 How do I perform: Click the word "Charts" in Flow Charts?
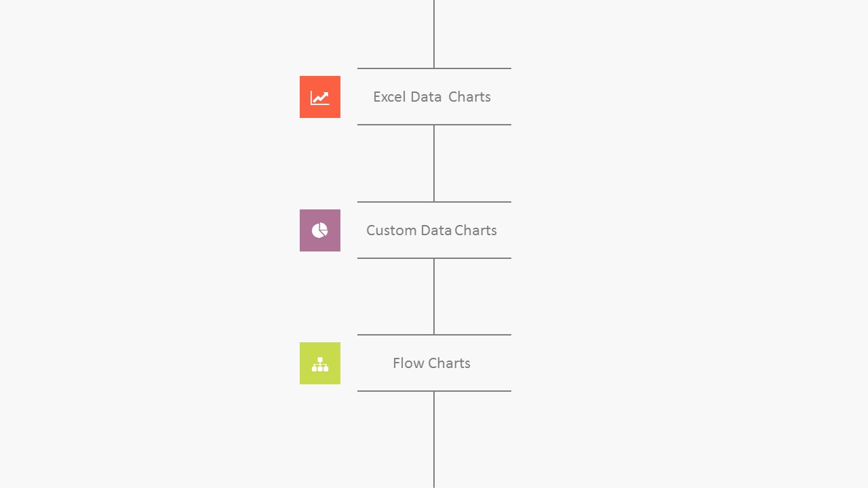pos(450,363)
